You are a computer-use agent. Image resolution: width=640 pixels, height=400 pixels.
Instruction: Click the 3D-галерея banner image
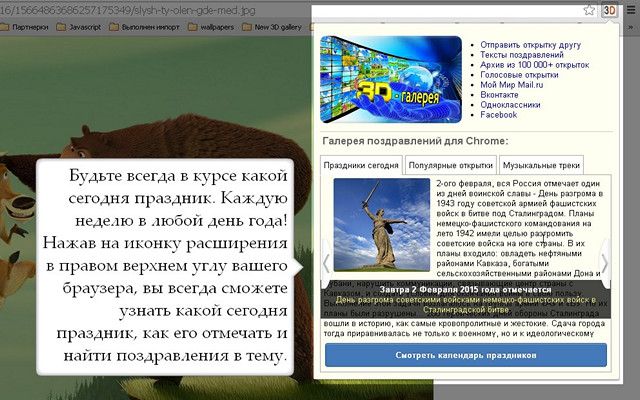(391, 79)
